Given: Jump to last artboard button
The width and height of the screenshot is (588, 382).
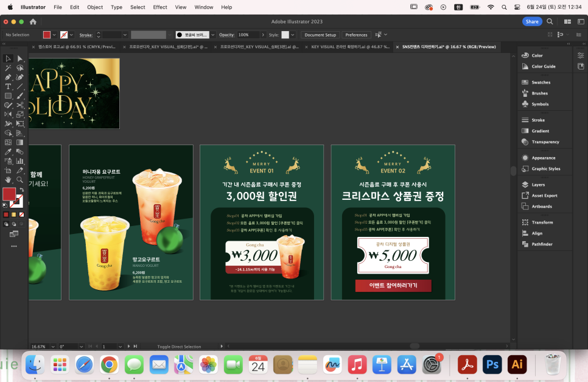Looking at the screenshot, I should tap(135, 346).
